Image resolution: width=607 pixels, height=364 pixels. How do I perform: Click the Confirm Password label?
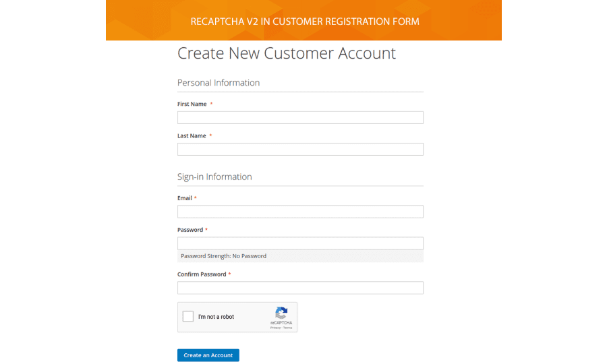[202, 274]
